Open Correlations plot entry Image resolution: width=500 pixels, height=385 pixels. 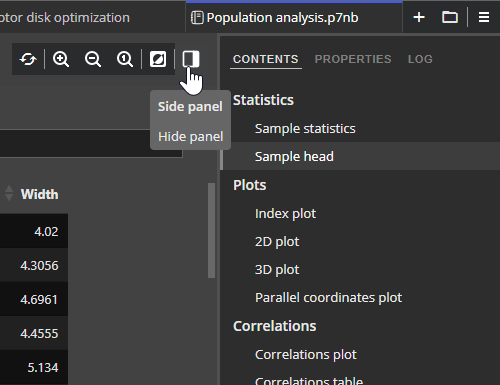[x=306, y=355]
